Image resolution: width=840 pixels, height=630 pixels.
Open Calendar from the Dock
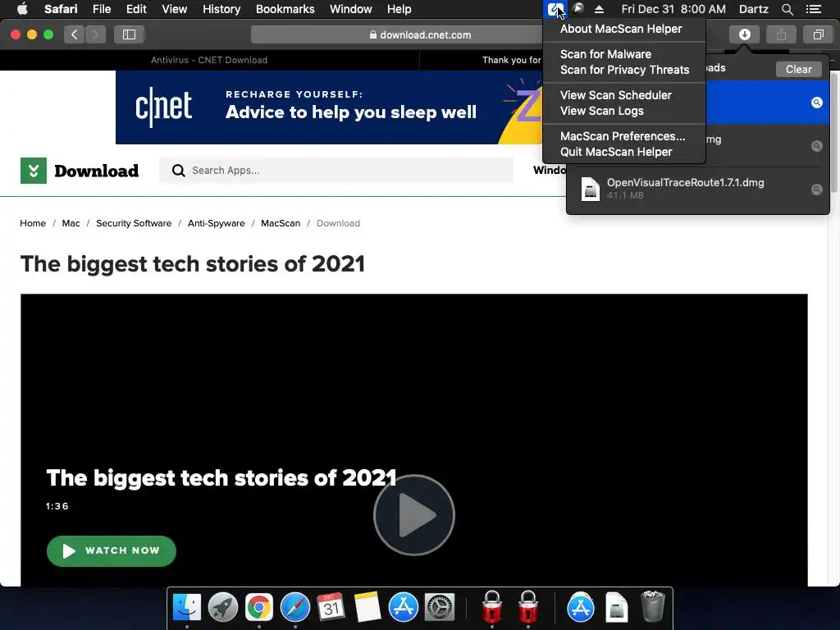click(331, 607)
